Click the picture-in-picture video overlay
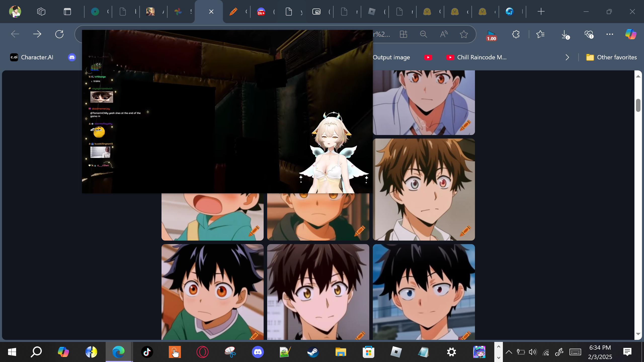Screen dimensions: 644x362 click(227, 112)
